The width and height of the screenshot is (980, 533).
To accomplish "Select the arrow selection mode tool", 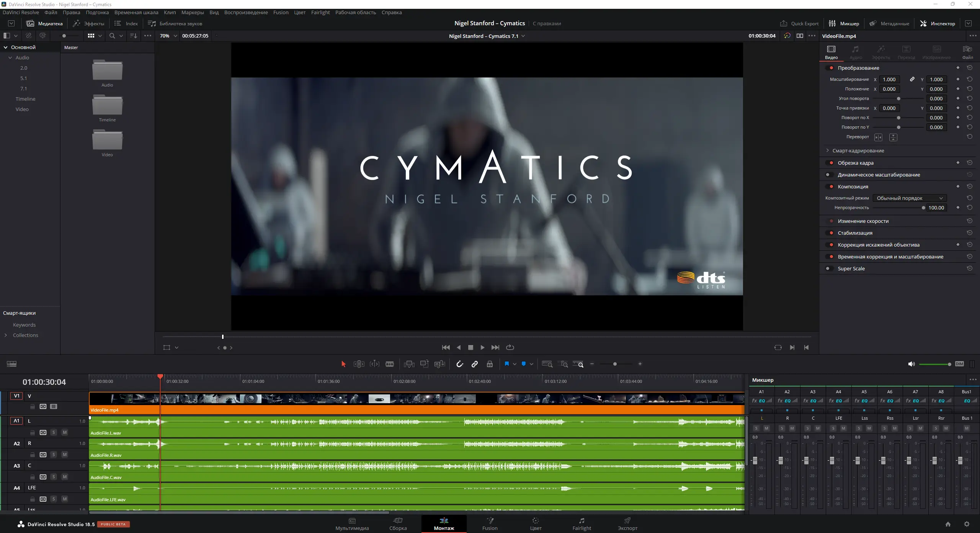I will tap(343, 364).
